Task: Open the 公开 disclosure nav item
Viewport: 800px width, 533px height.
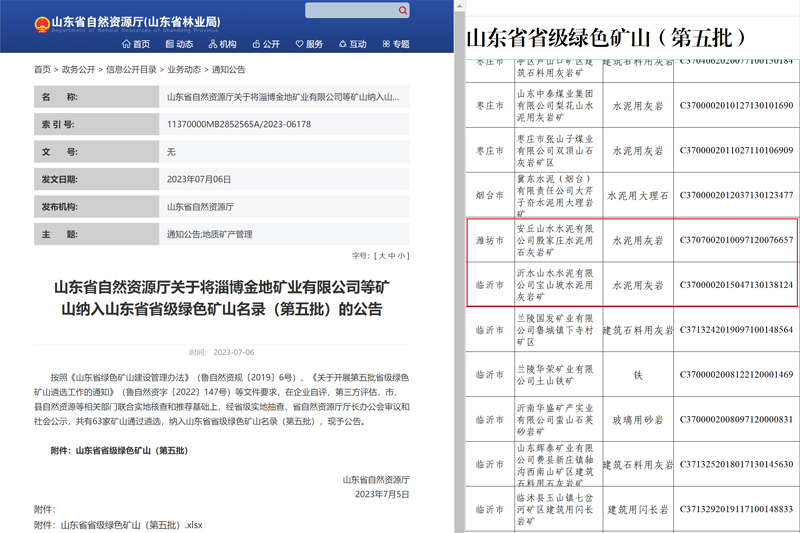Action: tap(265, 45)
